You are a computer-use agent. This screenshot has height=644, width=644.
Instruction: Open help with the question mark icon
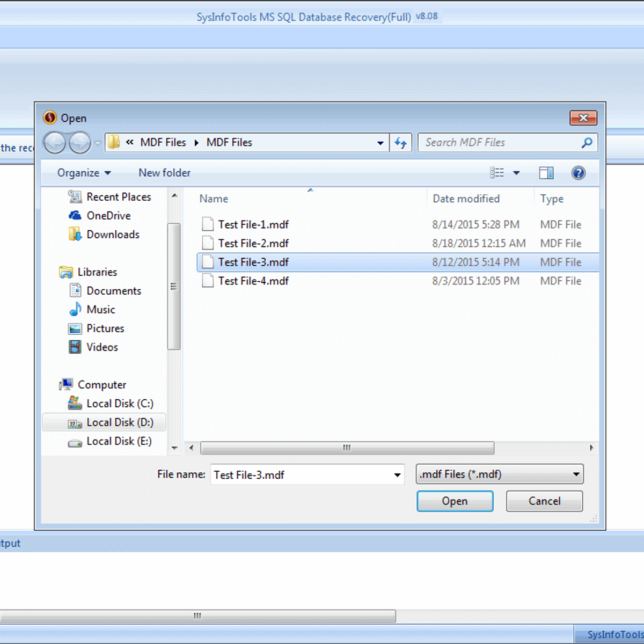pos(578,173)
